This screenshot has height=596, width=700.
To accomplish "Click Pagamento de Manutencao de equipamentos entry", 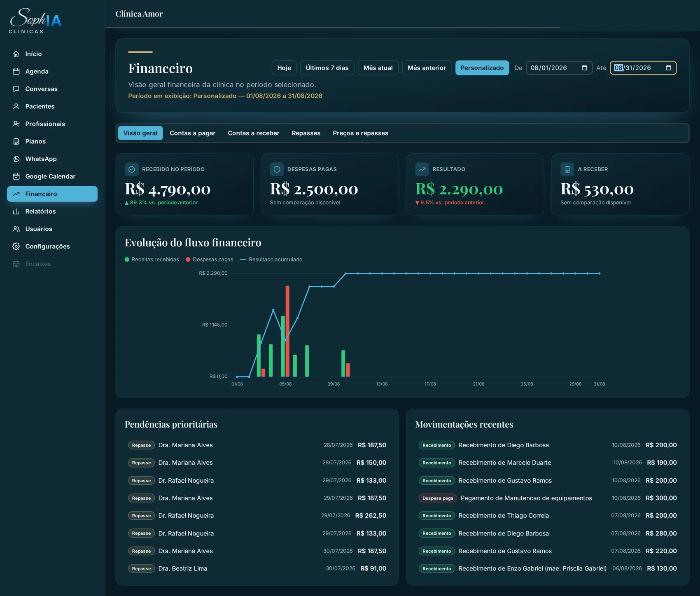I will [548, 498].
